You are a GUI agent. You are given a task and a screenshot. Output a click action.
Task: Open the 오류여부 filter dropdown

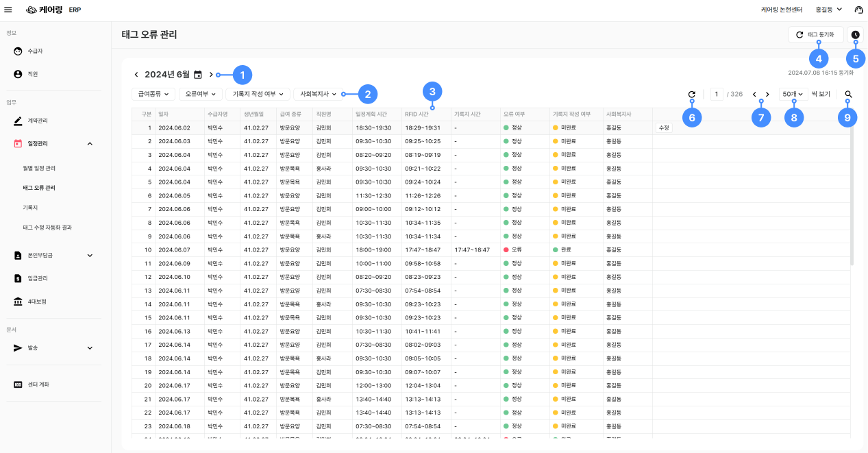tap(200, 94)
